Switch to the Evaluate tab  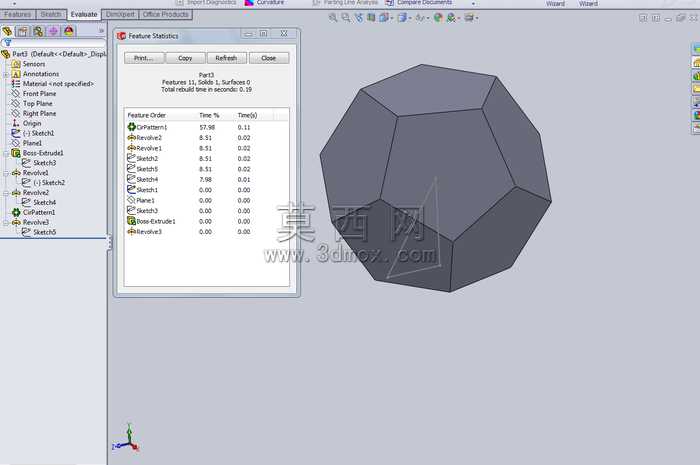tap(84, 14)
